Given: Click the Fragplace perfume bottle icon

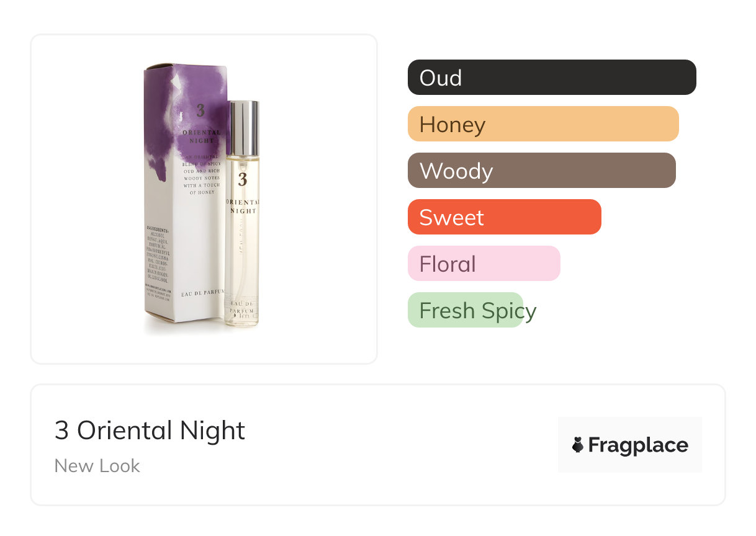Looking at the screenshot, I should [578, 445].
